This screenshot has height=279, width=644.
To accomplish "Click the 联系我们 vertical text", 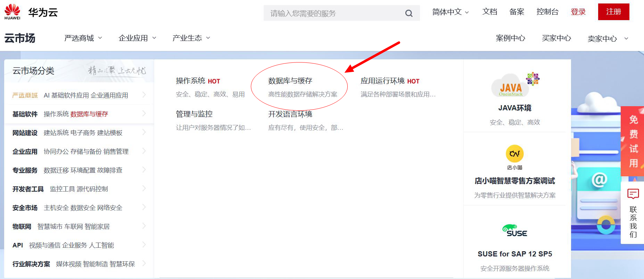I will (x=633, y=222).
